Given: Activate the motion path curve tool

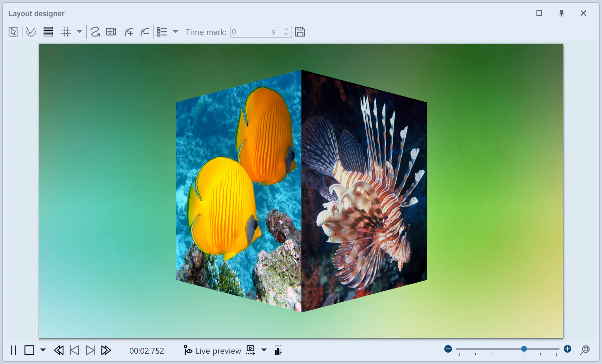Looking at the screenshot, I should tap(95, 32).
